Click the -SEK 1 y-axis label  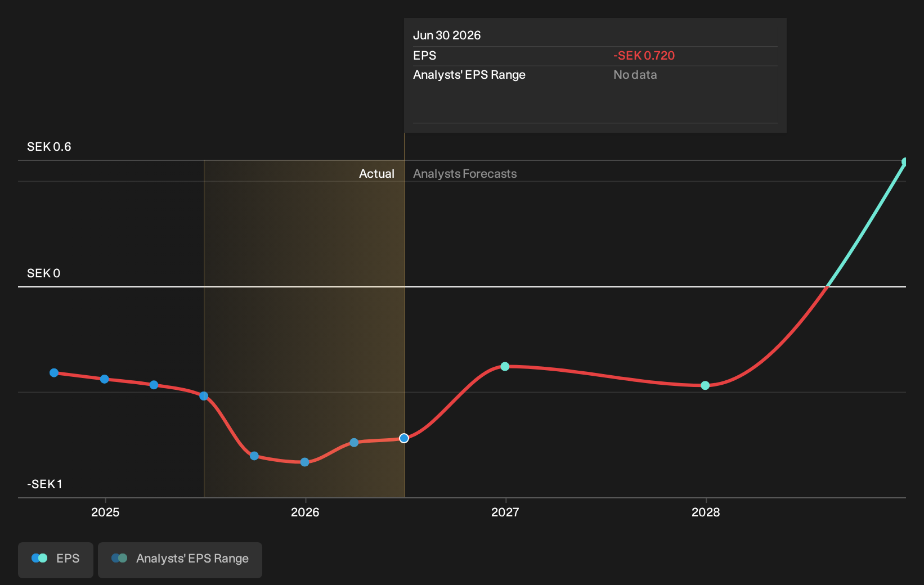(x=44, y=484)
